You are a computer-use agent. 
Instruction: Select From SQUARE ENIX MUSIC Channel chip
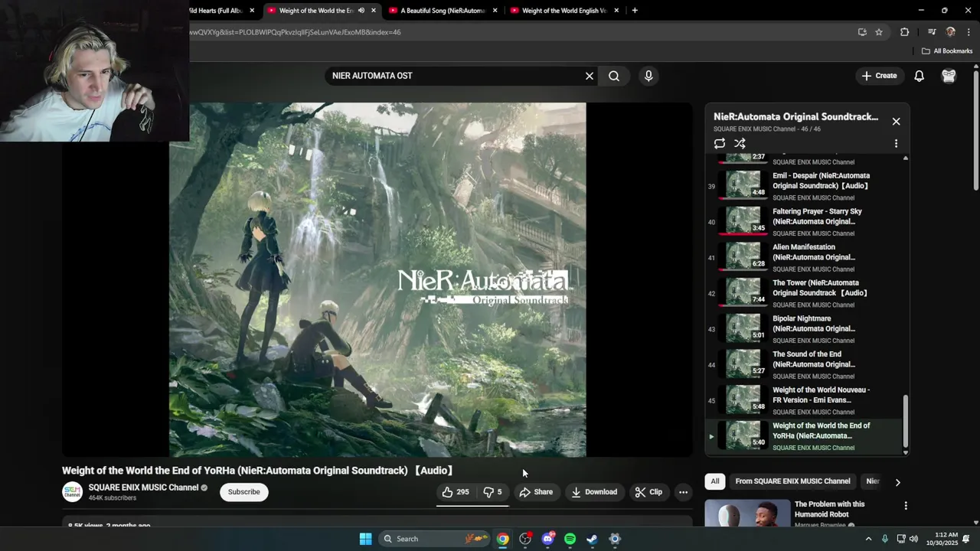792,481
